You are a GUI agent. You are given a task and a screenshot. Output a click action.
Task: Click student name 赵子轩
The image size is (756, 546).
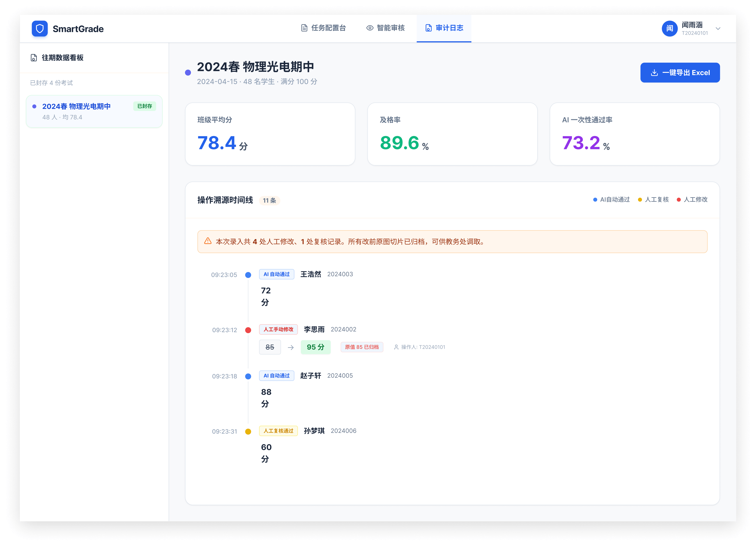pyautogui.click(x=311, y=376)
